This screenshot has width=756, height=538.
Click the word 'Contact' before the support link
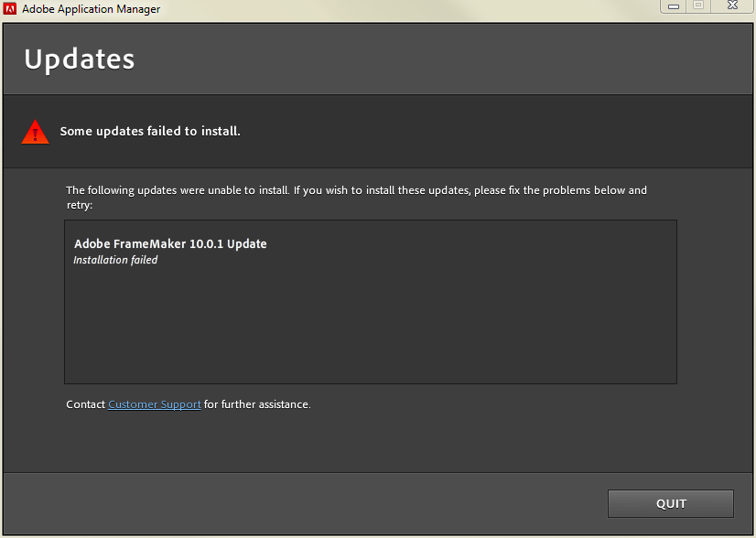(x=86, y=404)
